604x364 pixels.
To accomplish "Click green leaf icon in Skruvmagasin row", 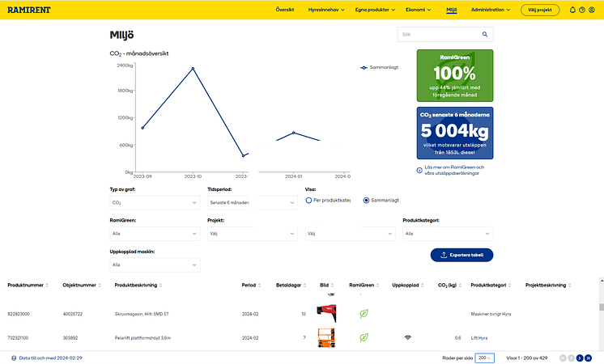I will pyautogui.click(x=364, y=314).
